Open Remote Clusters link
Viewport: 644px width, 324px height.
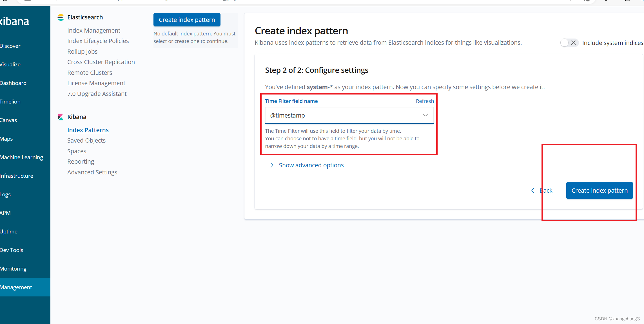(x=90, y=73)
